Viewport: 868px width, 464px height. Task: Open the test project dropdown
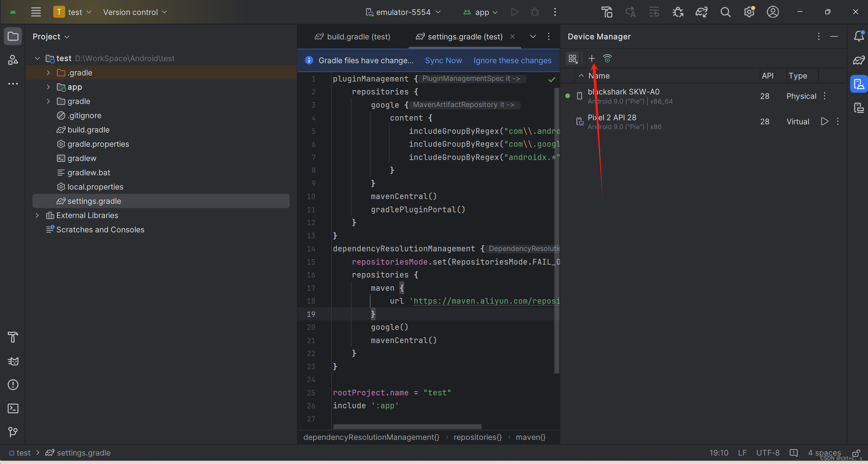pos(73,12)
